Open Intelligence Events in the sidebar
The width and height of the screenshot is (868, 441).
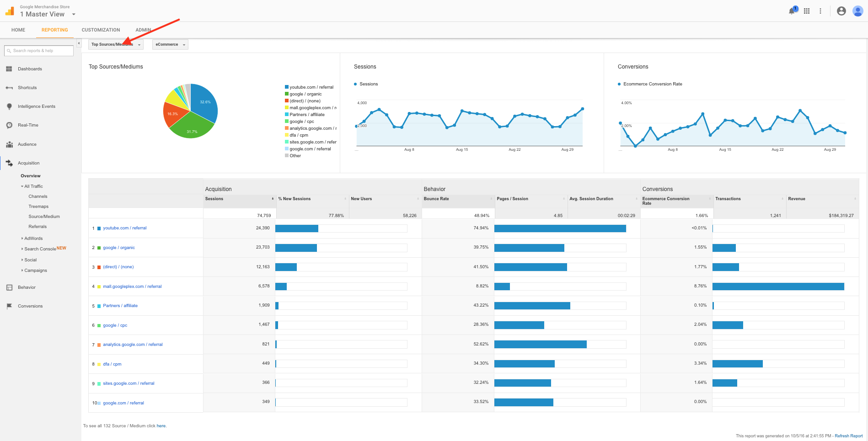point(10,106)
